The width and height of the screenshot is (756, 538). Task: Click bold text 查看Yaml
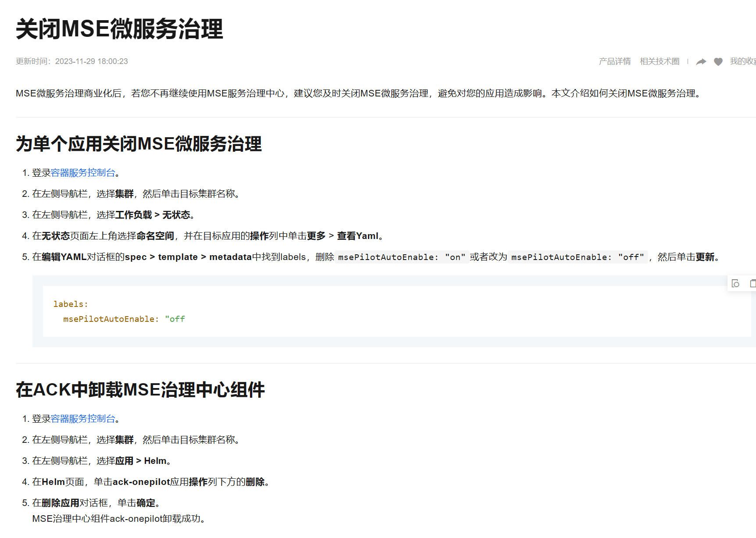tap(357, 236)
